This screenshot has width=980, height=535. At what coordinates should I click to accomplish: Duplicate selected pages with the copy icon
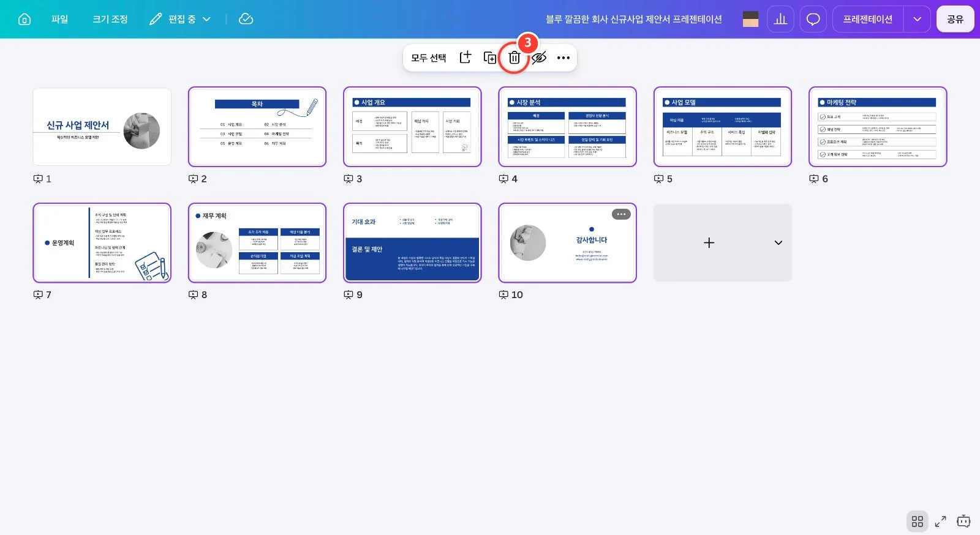[x=490, y=58]
